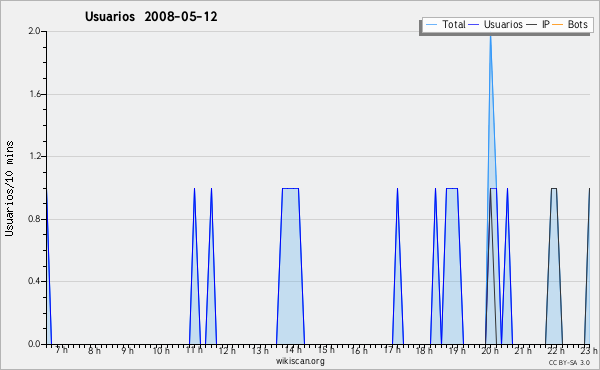Image resolution: width=600 pixels, height=370 pixels.
Task: Click the y-axis value "2.0"
Action: click(34, 31)
